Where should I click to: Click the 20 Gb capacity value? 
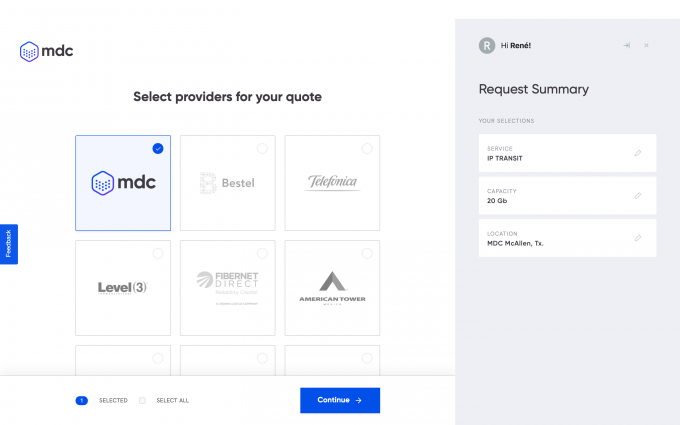pos(497,201)
